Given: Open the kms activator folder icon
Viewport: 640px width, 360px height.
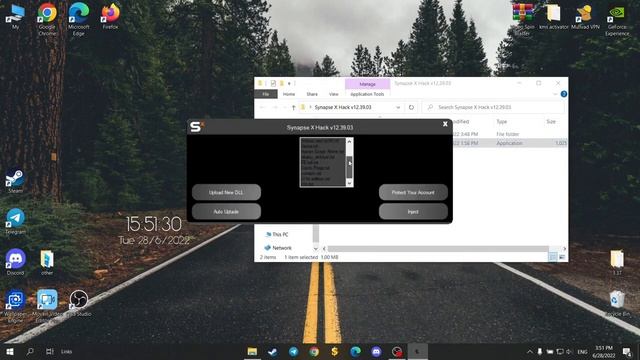Looking at the screenshot, I should [x=553, y=16].
